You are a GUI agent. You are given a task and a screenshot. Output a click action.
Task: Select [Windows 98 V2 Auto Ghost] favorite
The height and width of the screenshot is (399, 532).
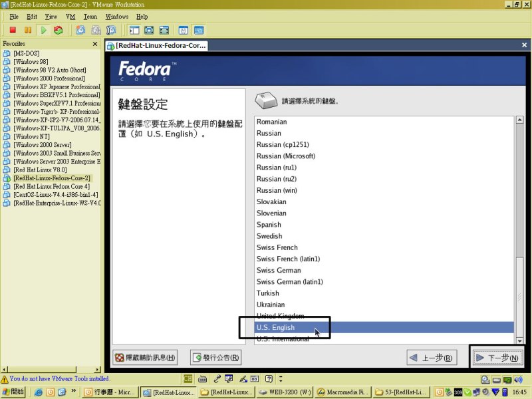coord(49,70)
